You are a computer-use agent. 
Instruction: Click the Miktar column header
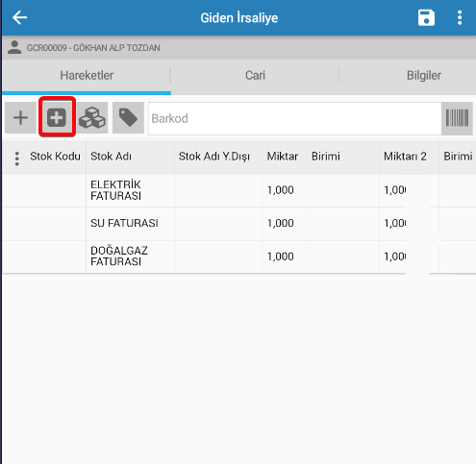pyautogui.click(x=283, y=157)
